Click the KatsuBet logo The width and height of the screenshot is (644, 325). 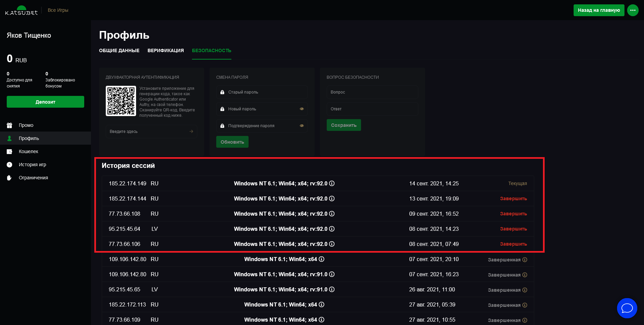pos(21,10)
